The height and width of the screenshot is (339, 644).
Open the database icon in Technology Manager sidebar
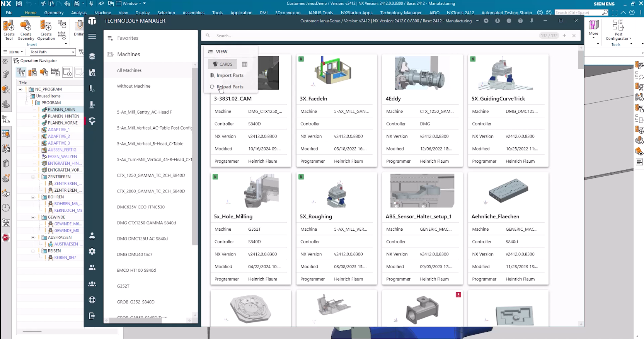[x=92, y=56]
